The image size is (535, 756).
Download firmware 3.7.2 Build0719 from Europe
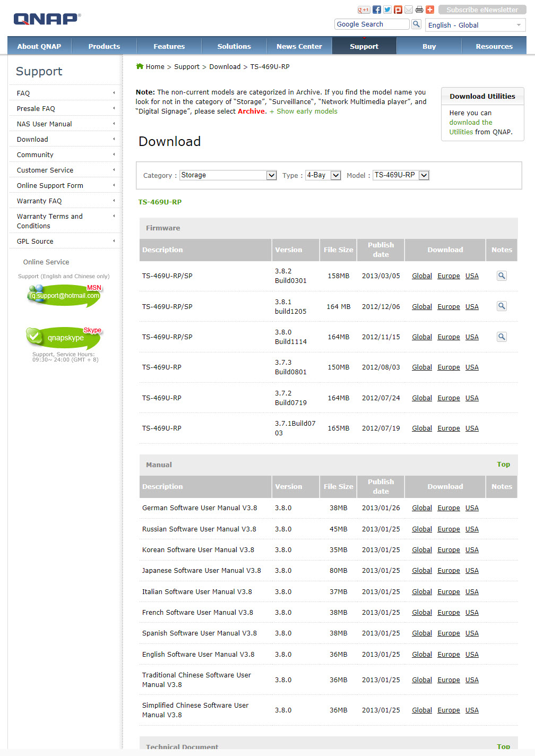[448, 398]
